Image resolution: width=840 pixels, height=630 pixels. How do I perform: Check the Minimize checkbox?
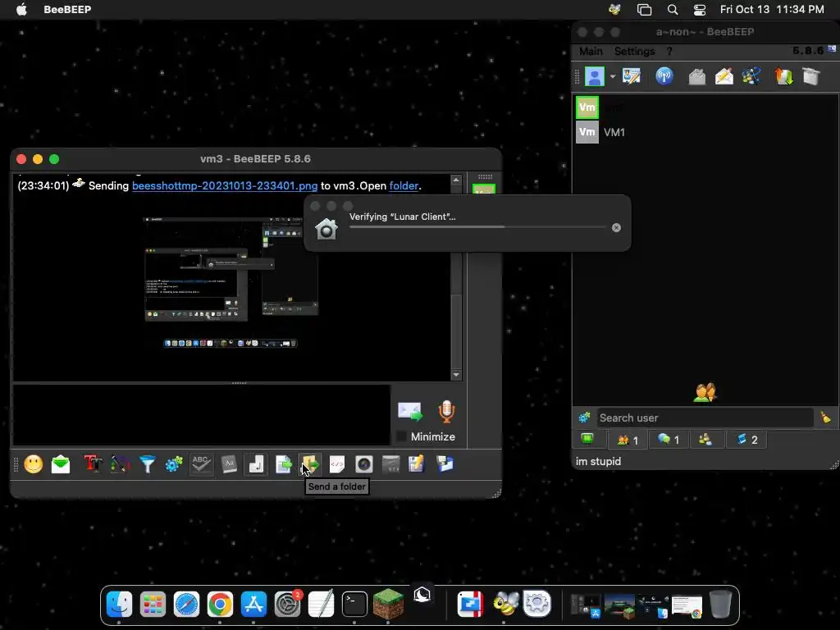pyautogui.click(x=401, y=436)
